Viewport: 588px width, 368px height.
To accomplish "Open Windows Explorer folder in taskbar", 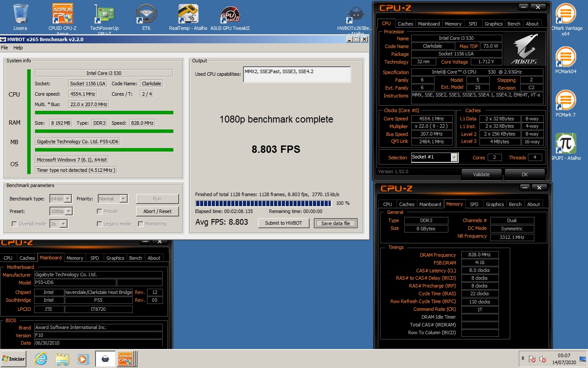I will coord(62,359).
